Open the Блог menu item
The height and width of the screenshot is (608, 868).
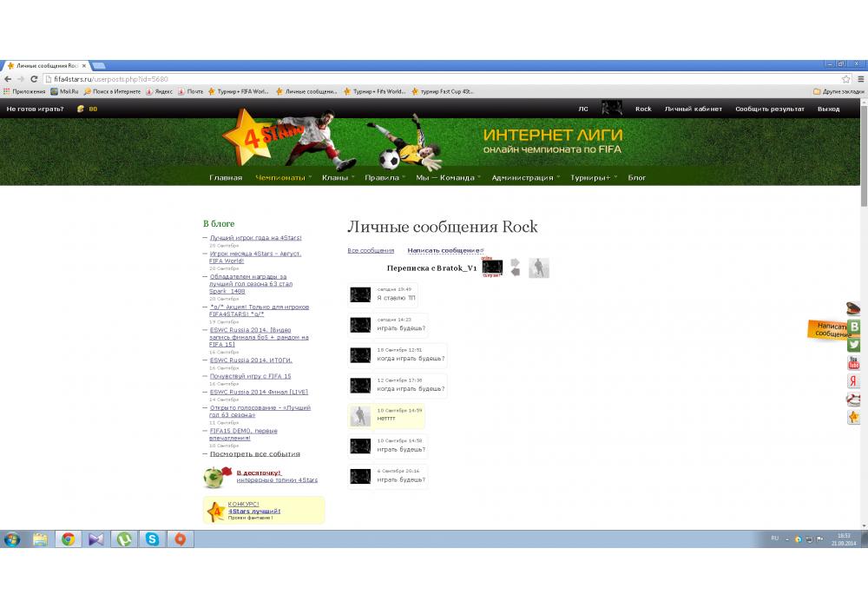[x=636, y=178]
